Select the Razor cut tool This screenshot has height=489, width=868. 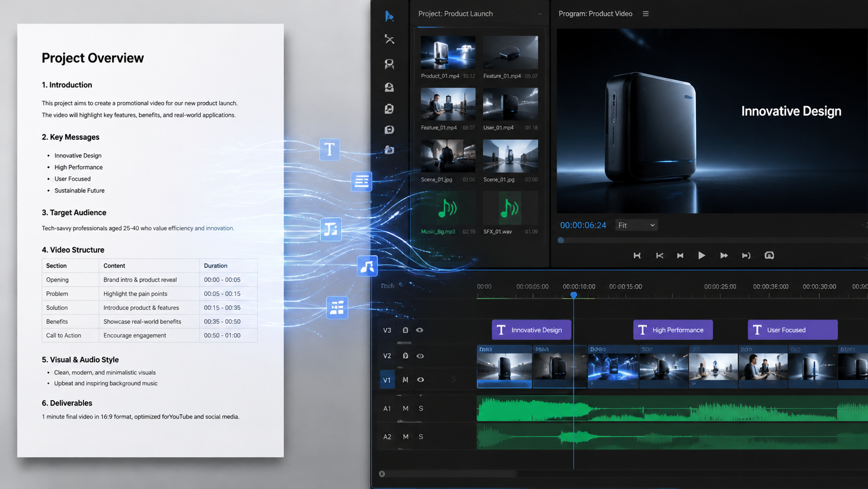[x=389, y=39]
